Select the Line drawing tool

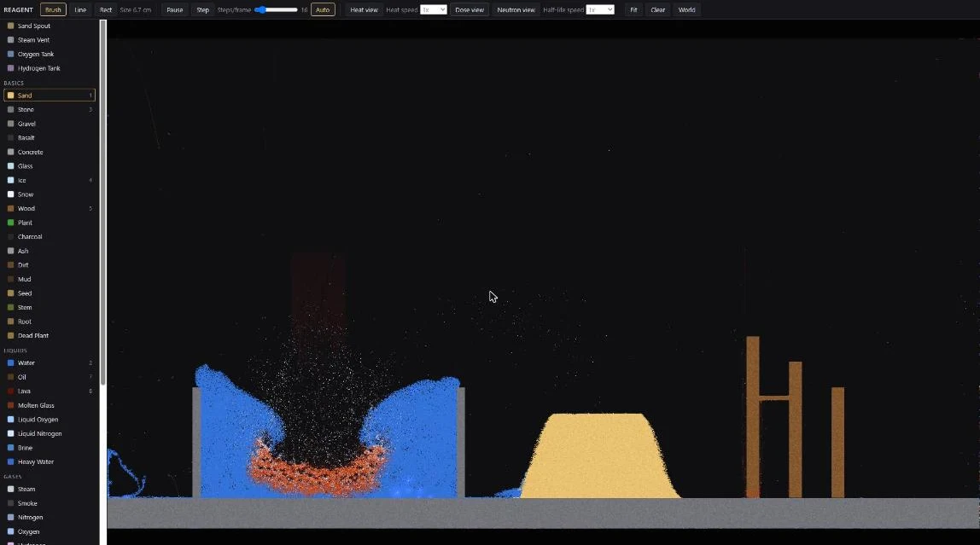(80, 10)
